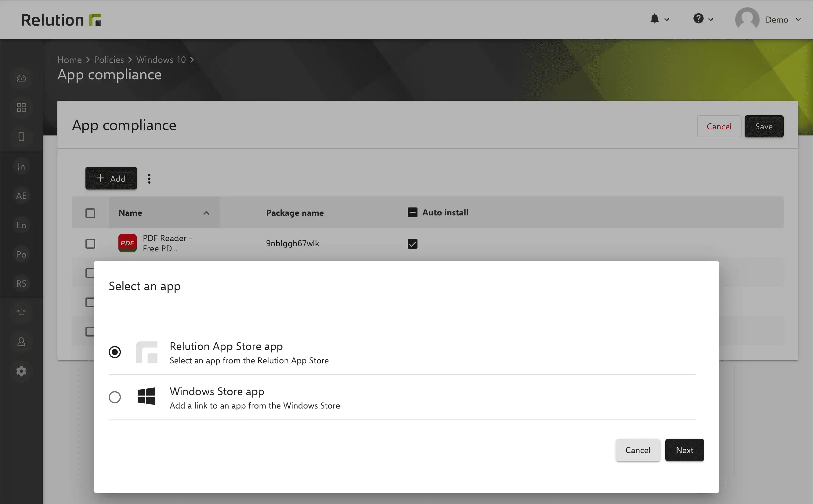Go to Home breadcrumb
The height and width of the screenshot is (504, 813).
tap(70, 60)
